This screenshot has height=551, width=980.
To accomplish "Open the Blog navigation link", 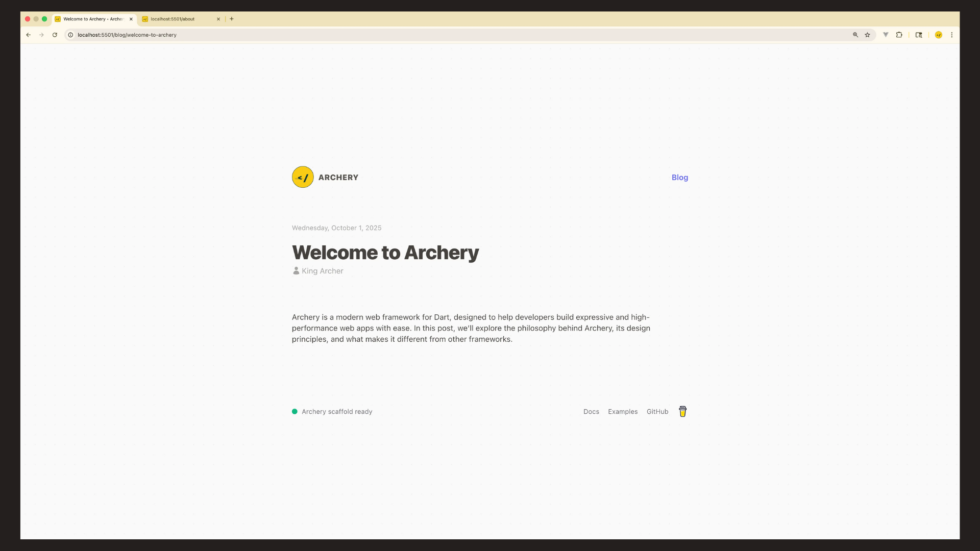I will [679, 178].
